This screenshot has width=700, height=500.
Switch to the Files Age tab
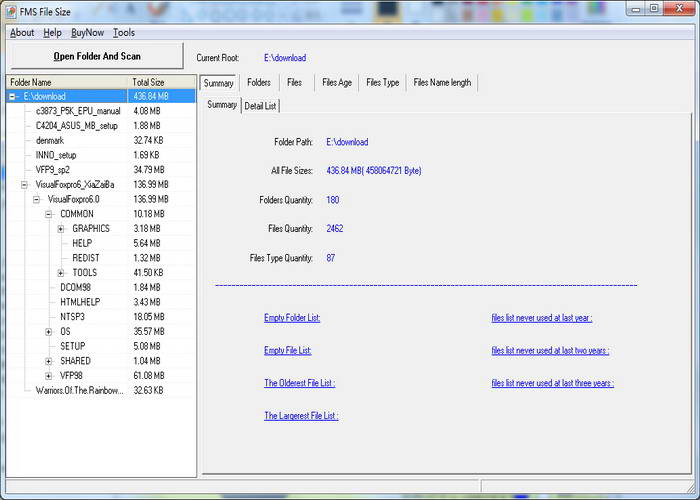point(337,83)
